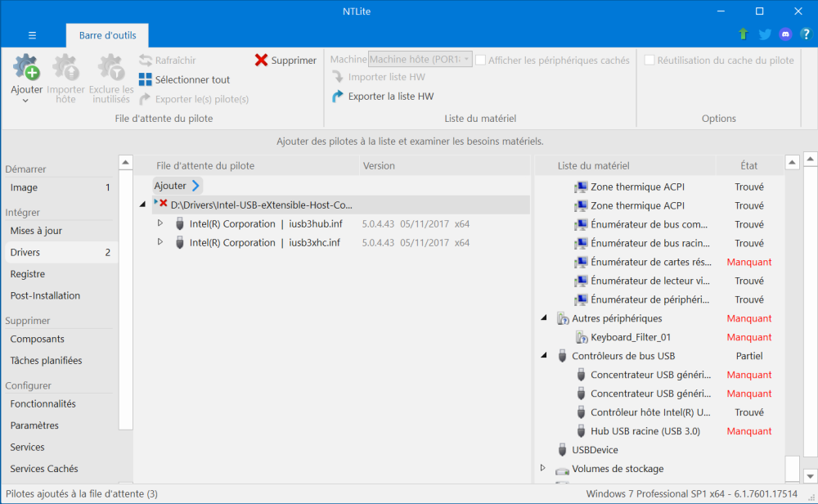818x504 pixels.
Task: Expand the iusb3hub.inf driver entry
Action: tap(160, 223)
